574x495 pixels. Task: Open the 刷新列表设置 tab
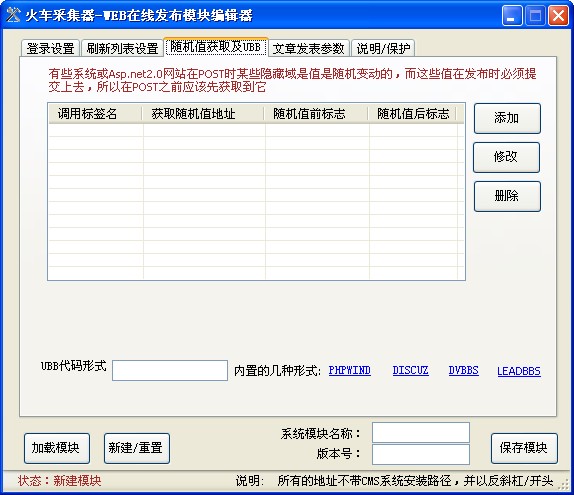(x=122, y=48)
